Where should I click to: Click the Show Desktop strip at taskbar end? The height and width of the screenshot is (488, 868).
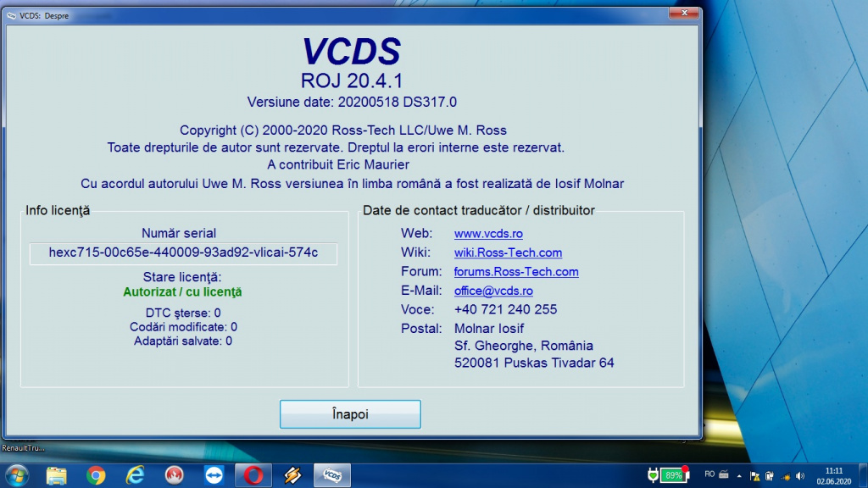pos(863,476)
